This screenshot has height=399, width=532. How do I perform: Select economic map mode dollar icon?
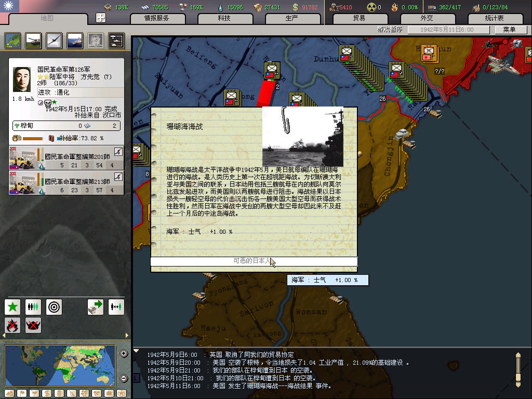pos(47,393)
